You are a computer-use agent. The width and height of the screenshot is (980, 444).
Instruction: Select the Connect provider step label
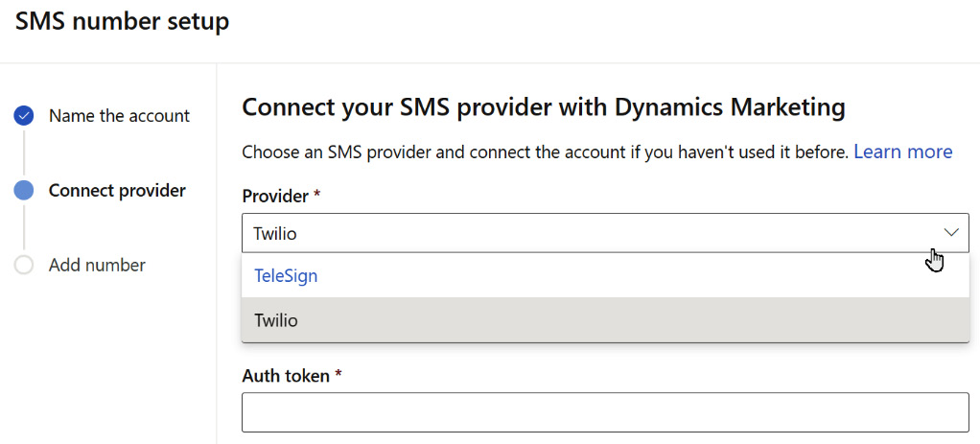tap(117, 190)
